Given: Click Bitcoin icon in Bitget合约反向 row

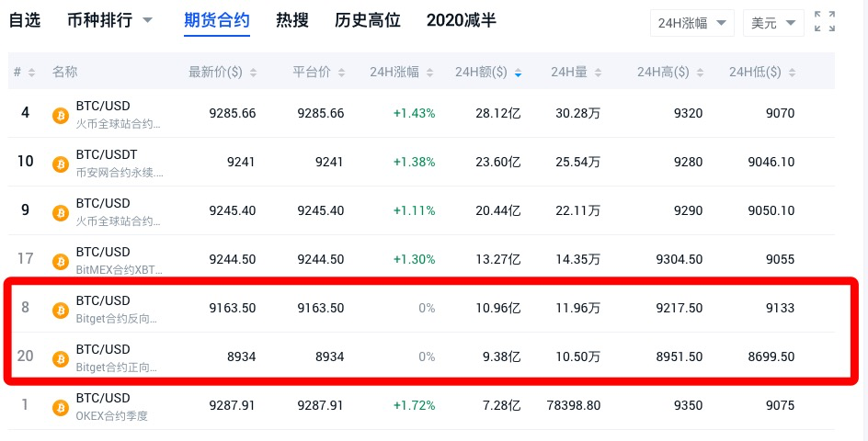Looking at the screenshot, I should 61,311.
